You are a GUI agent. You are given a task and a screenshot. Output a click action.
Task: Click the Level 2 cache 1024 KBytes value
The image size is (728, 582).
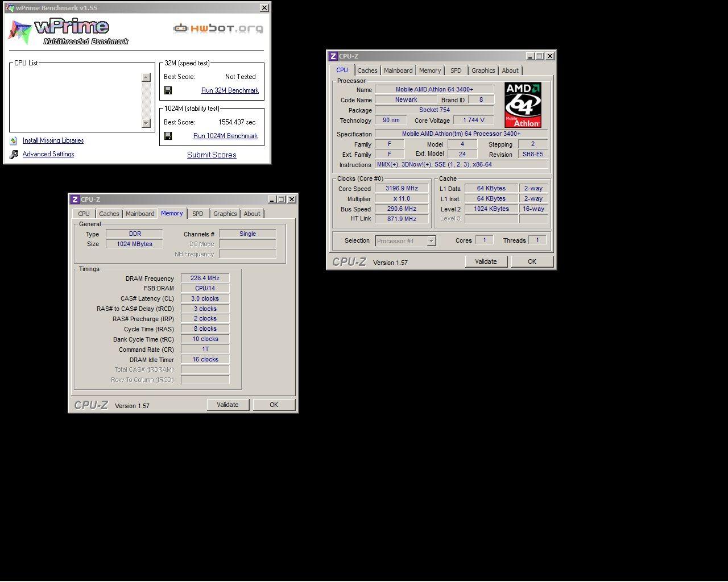[491, 209]
